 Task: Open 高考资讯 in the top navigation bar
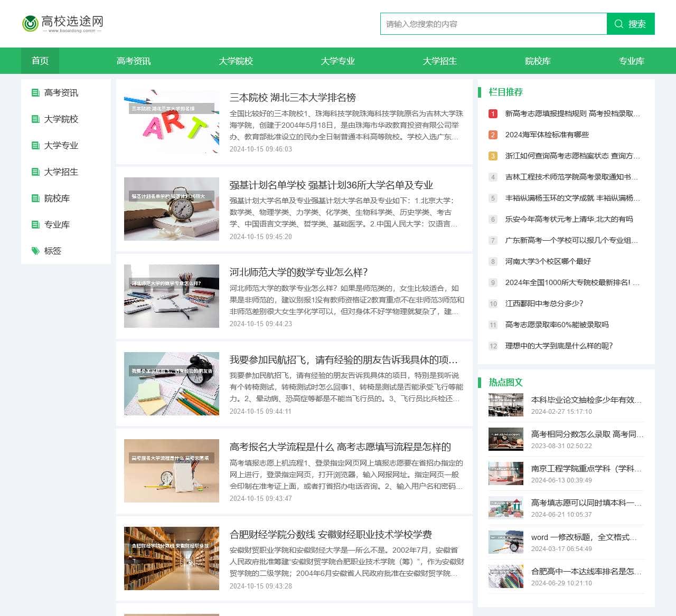pyautogui.click(x=134, y=61)
